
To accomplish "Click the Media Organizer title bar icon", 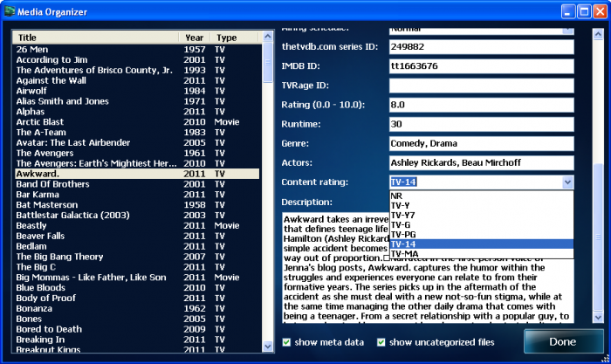I will [10, 11].
